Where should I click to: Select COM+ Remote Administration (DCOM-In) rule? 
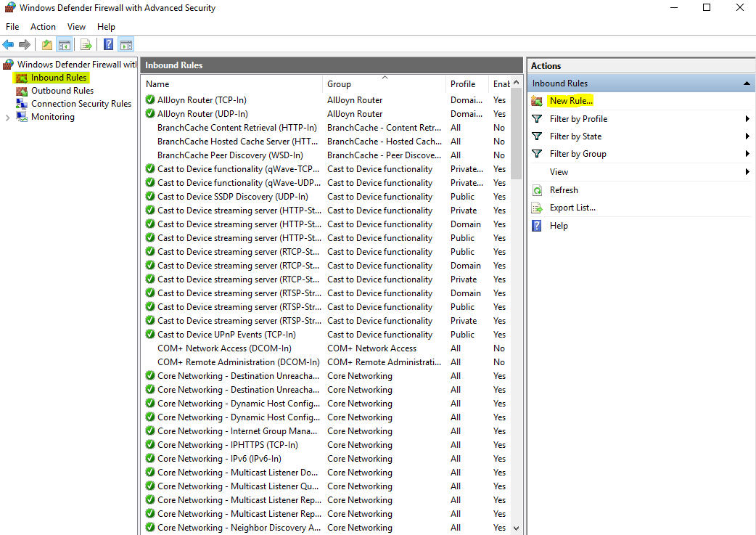[326, 362]
